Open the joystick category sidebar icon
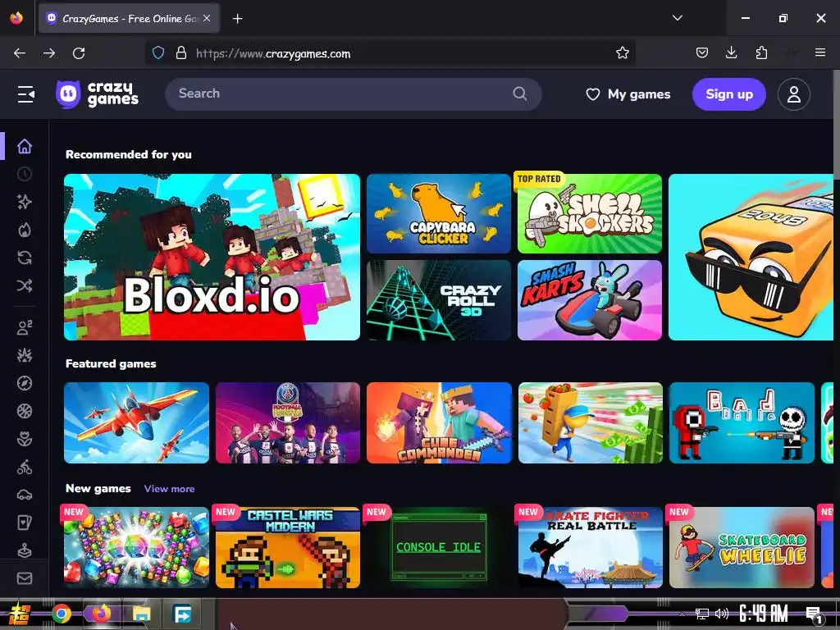The width and height of the screenshot is (840, 630). (x=25, y=550)
